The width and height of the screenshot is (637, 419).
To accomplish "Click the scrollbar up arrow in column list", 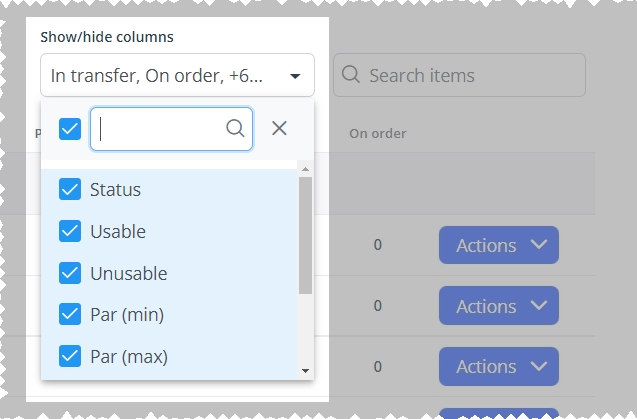I will point(306,169).
